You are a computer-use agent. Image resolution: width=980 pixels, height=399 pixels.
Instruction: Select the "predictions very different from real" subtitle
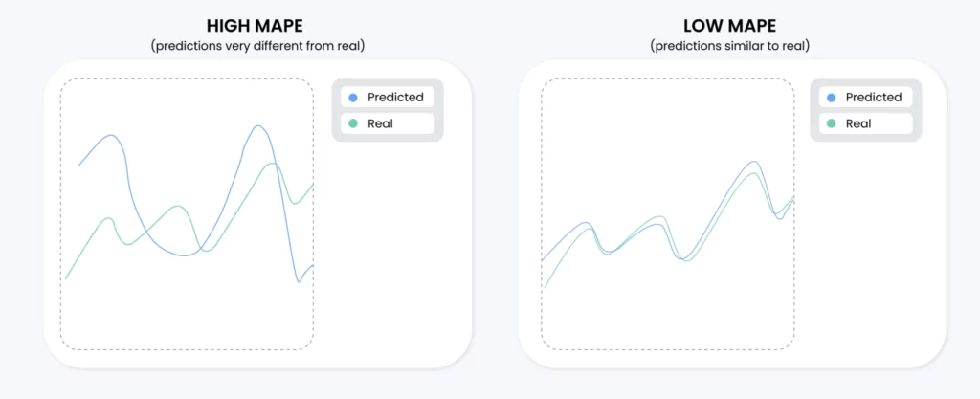tap(258, 46)
